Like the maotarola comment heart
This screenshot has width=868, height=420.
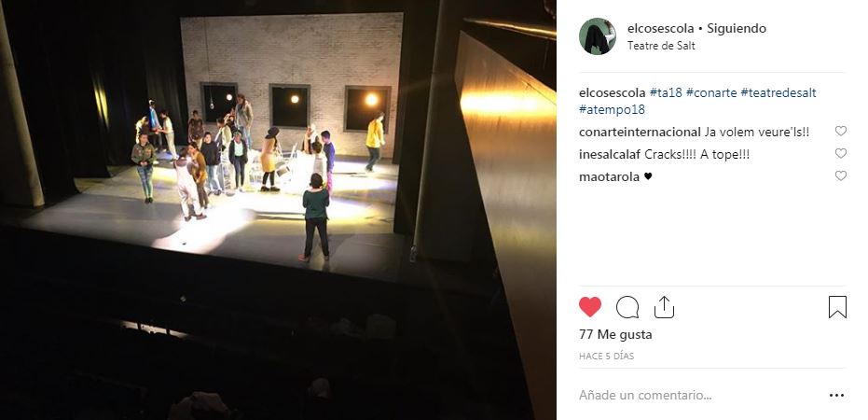coord(840,175)
